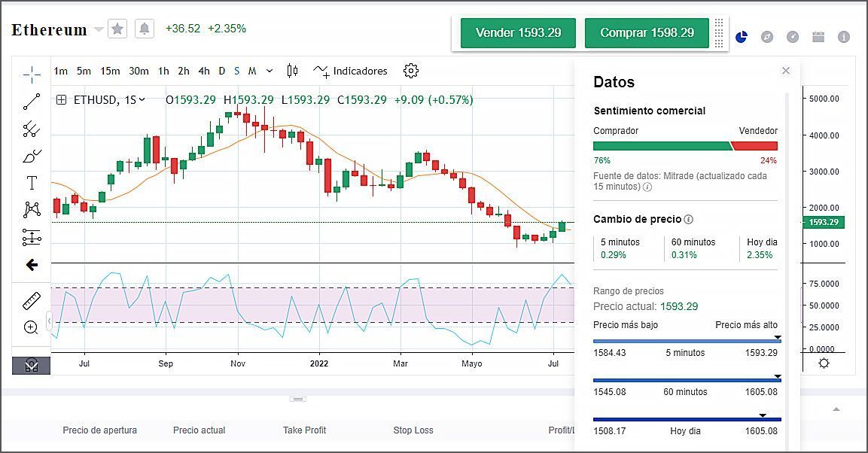
Task: Open the candlestick chart style icon
Action: click(x=292, y=71)
